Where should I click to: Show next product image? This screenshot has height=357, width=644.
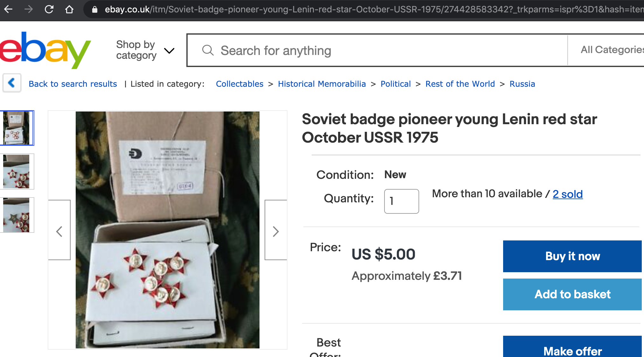(276, 231)
